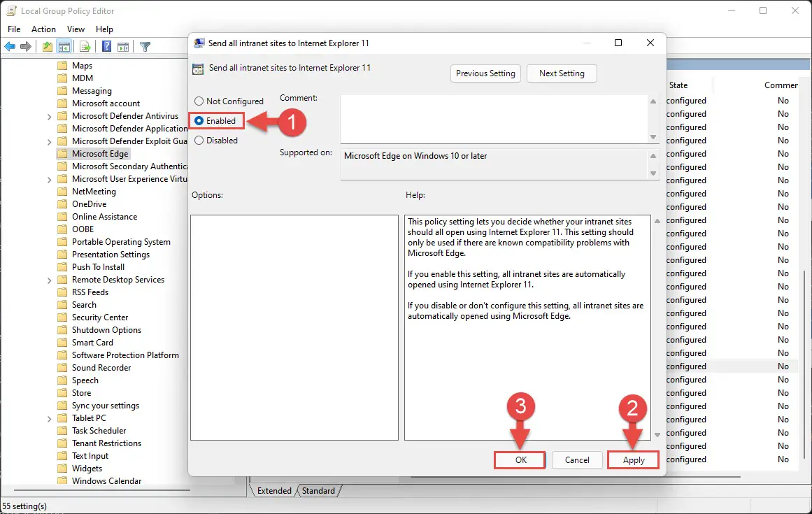Click the Comment box scroll down arrow
812x514 pixels.
[x=653, y=136]
